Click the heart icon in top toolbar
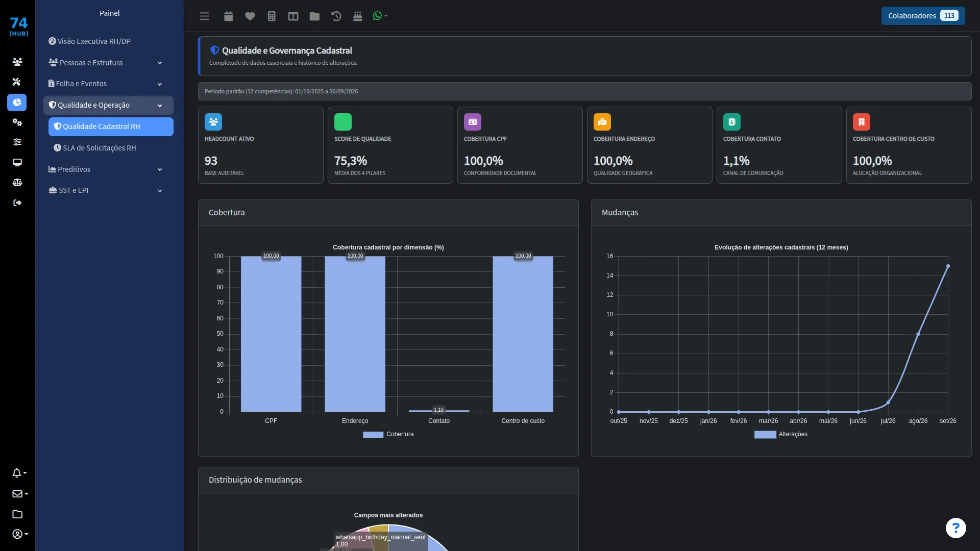 click(250, 16)
